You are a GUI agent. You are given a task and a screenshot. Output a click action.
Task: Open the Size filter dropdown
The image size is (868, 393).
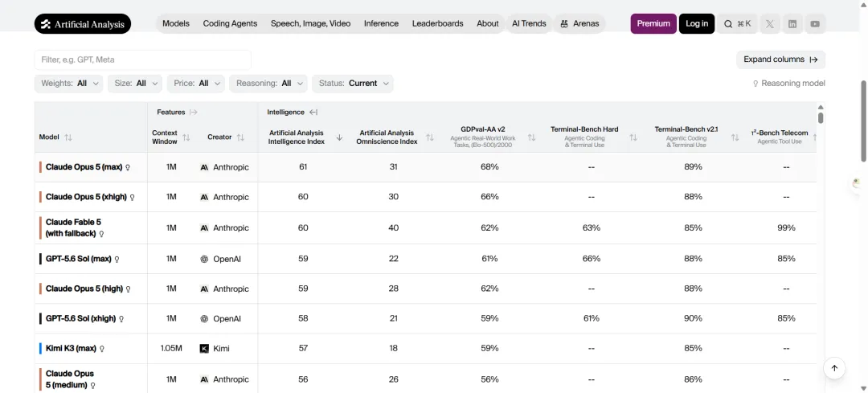[x=135, y=84]
